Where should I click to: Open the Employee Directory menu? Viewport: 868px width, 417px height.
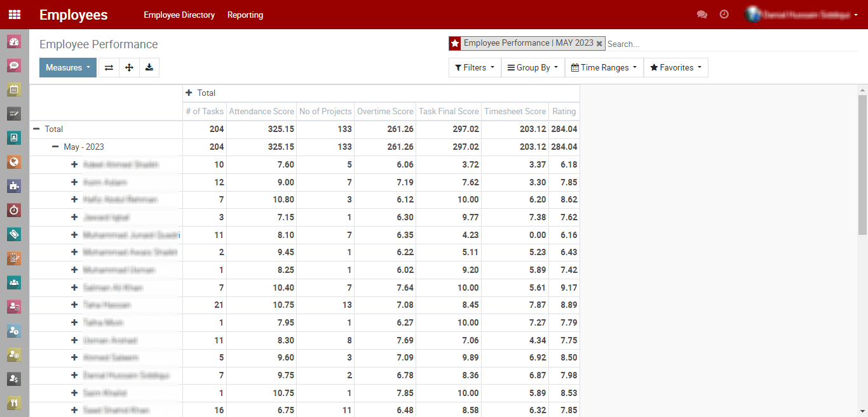pyautogui.click(x=179, y=15)
